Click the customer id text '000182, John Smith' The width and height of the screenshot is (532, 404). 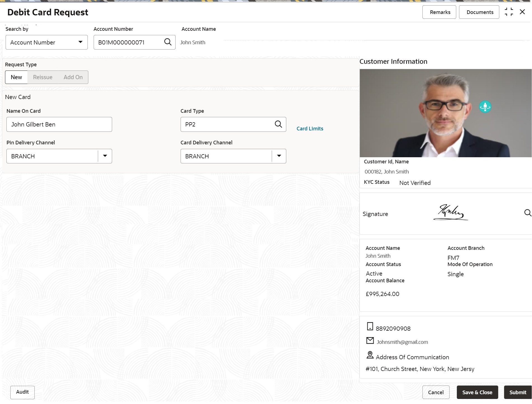click(387, 172)
